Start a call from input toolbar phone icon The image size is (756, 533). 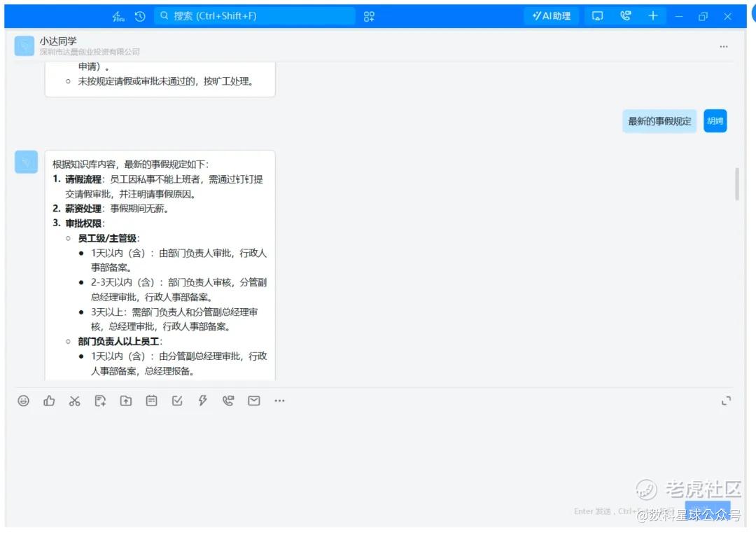click(x=228, y=401)
